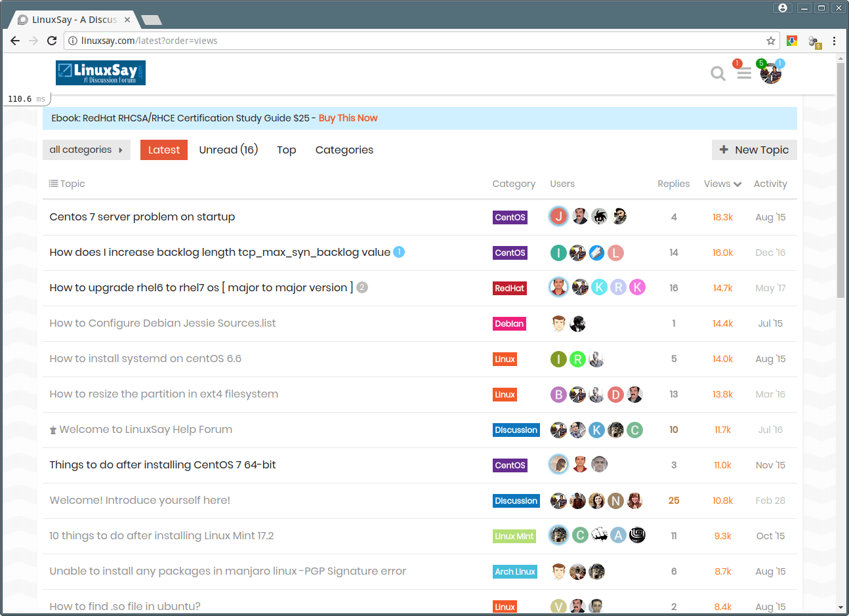Open the forum search magnifier icon
Image resolution: width=849 pixels, height=616 pixels.
click(718, 73)
